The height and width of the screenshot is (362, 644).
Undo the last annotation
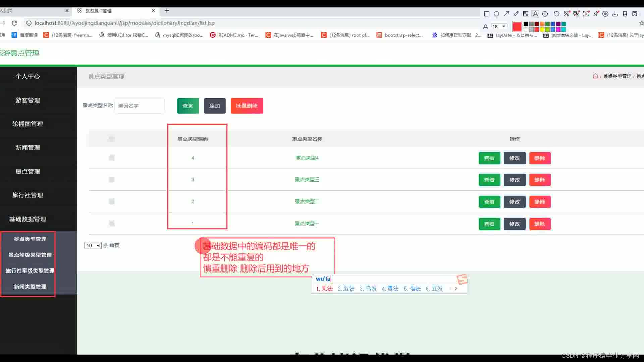556,14
